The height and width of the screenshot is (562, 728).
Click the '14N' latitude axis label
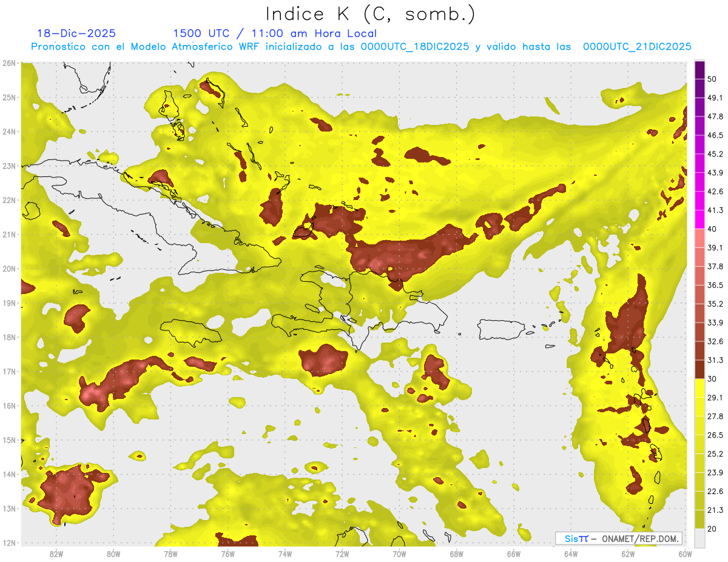(8, 474)
